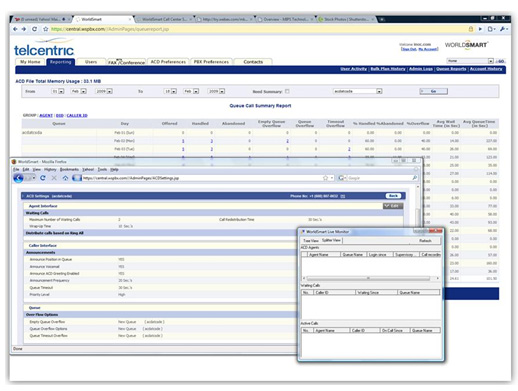Open To day dropdown

tap(170, 91)
